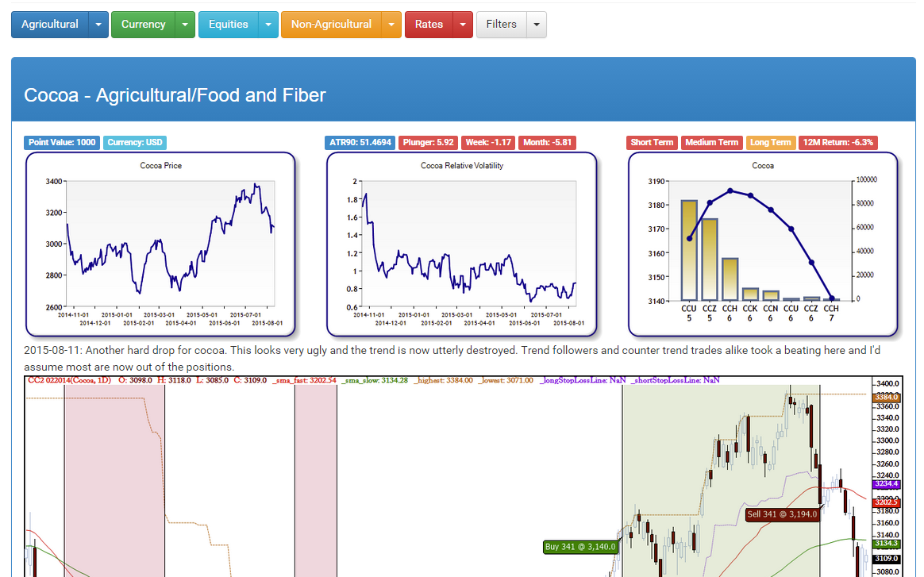This screenshot has height=577, width=924.
Task: Click the Rates category button
Action: tap(429, 25)
